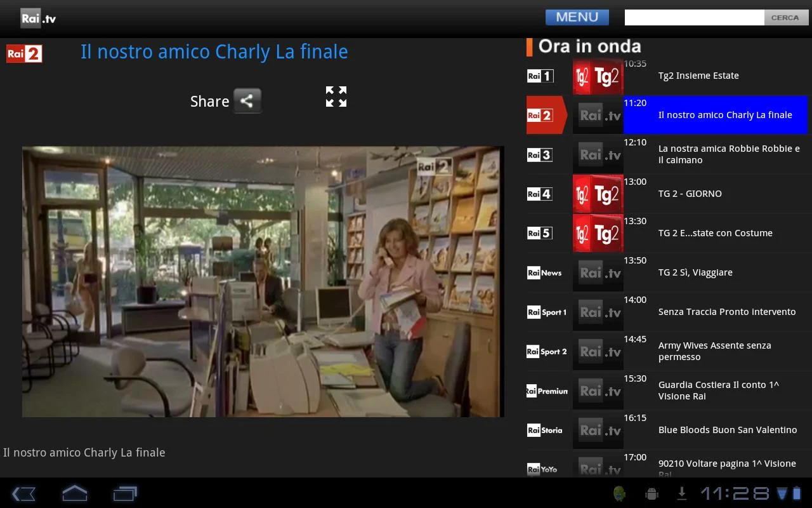Select Guardia Costiera Il conto 1^ Visione Rai

point(719,391)
